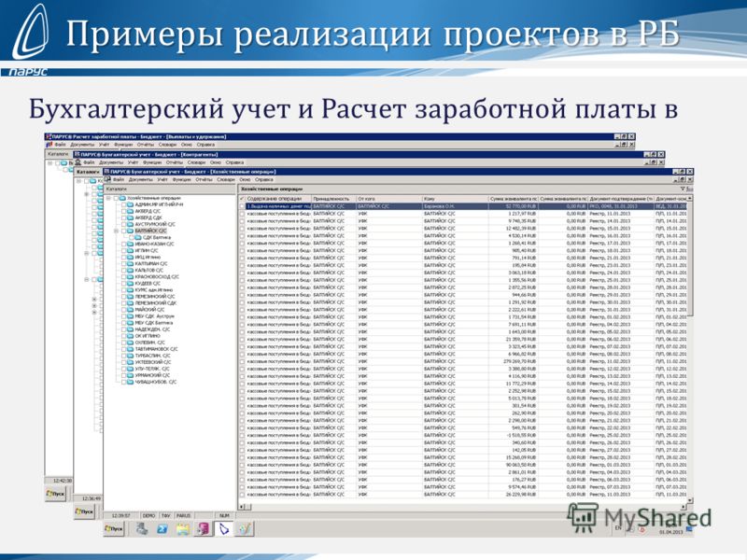
Task: Click root folder icon Хозяйственные операции in tree
Action: click(122, 198)
